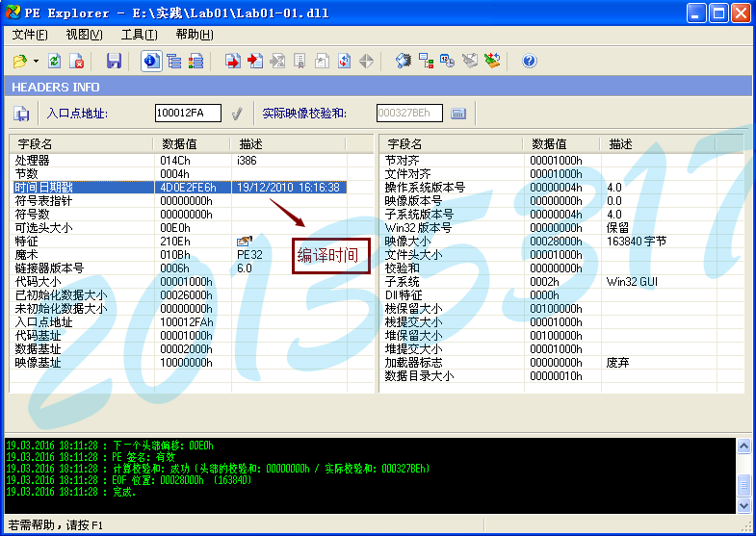Close the file with the red X icon
The width and height of the screenshot is (756, 536).
(77, 62)
